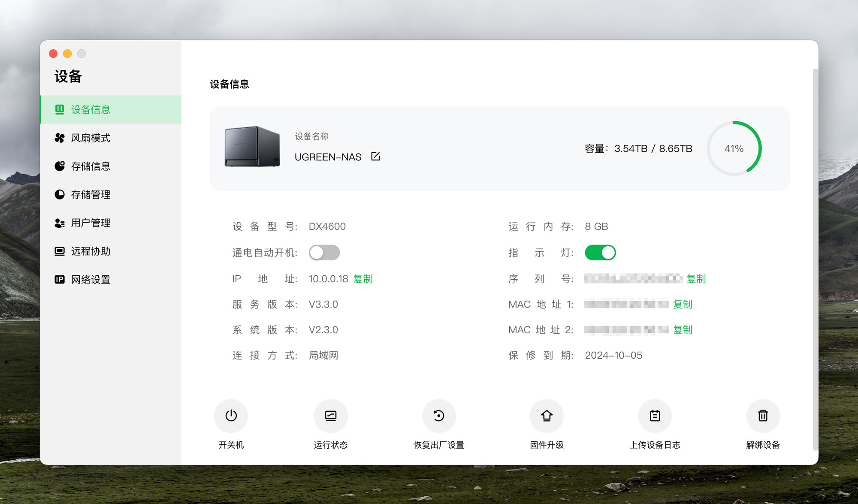
Task: Open Fan Mode from sidebar
Action: [91, 138]
